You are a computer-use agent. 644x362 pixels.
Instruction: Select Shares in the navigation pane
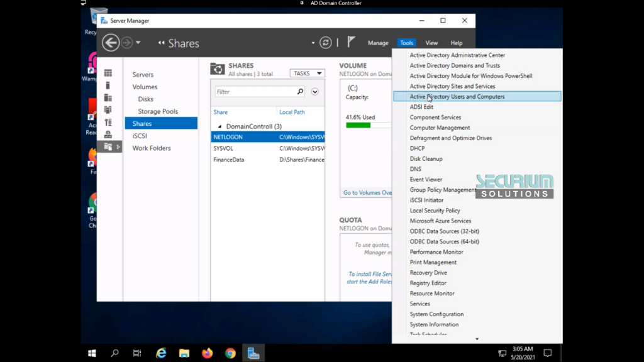tap(161, 123)
